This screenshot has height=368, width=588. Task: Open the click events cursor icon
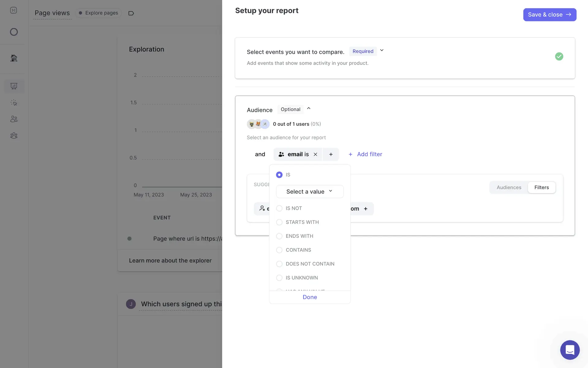tap(14, 103)
